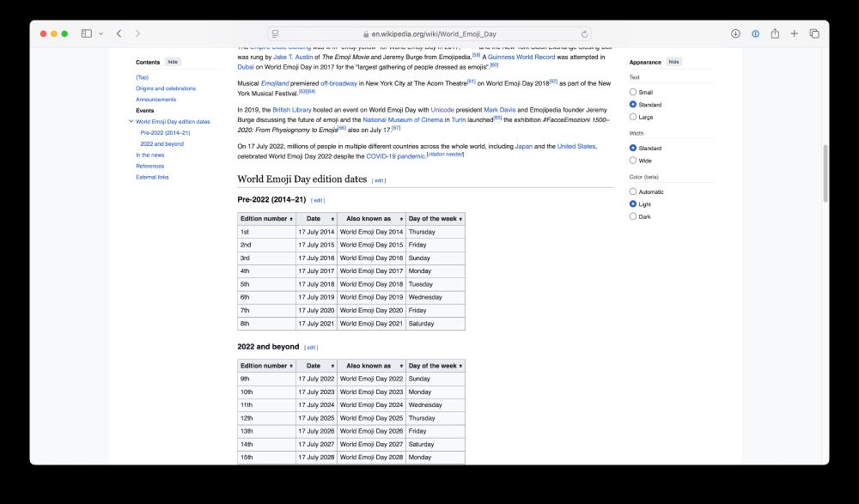Show the tab overview icon
Image resolution: width=859 pixels, height=504 pixels.
click(x=814, y=34)
